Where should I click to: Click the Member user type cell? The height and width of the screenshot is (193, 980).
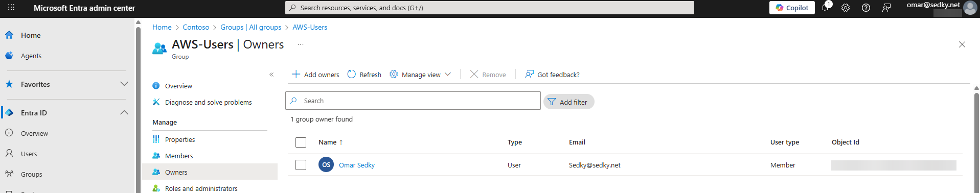[783, 165]
